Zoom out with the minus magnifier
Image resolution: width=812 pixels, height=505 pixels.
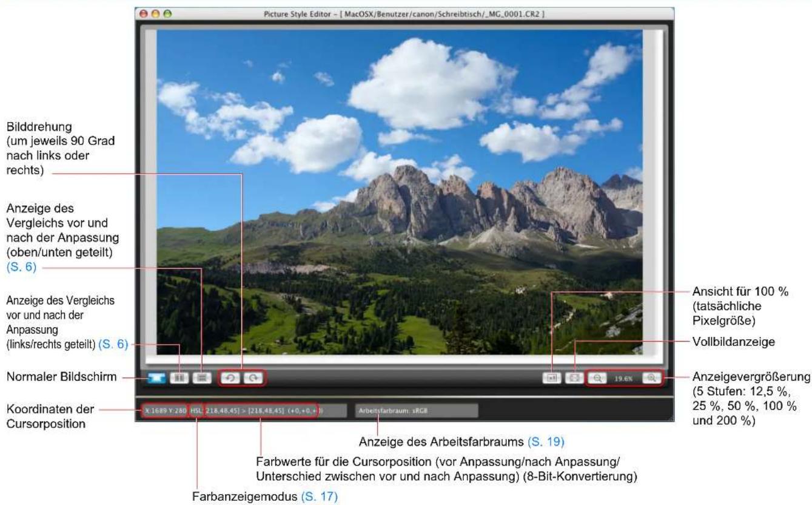click(x=597, y=378)
